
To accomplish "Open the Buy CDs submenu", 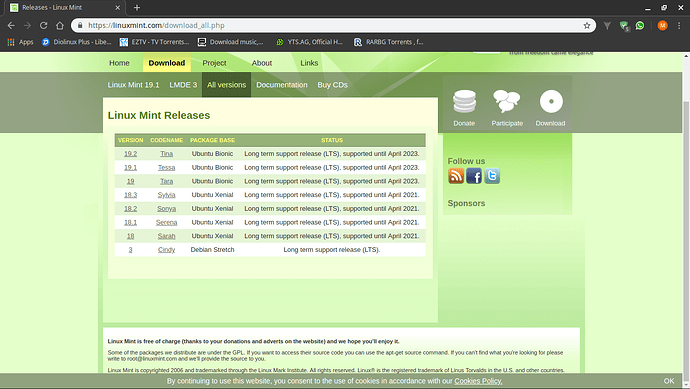I will [x=332, y=84].
